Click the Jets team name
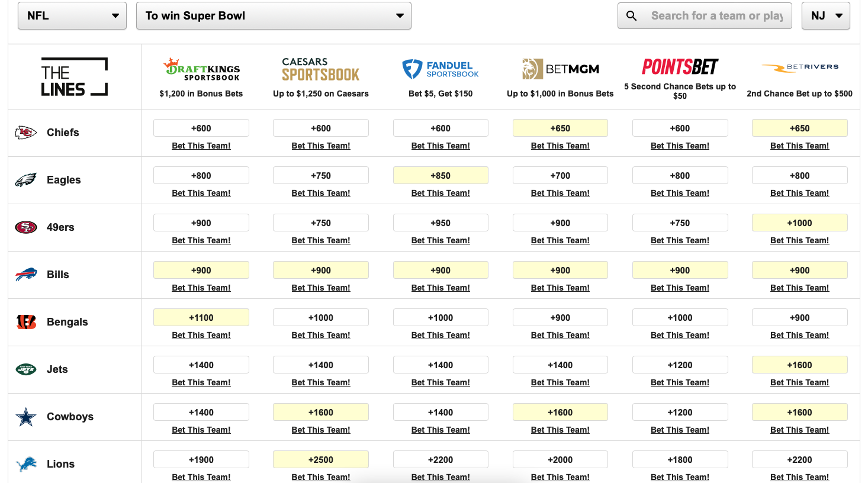 [x=57, y=369]
